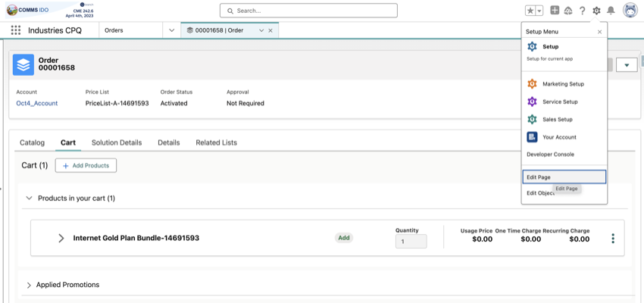Viewport: 644px width, 303px height.
Task: Open the order actions dropdown button
Action: point(627,65)
